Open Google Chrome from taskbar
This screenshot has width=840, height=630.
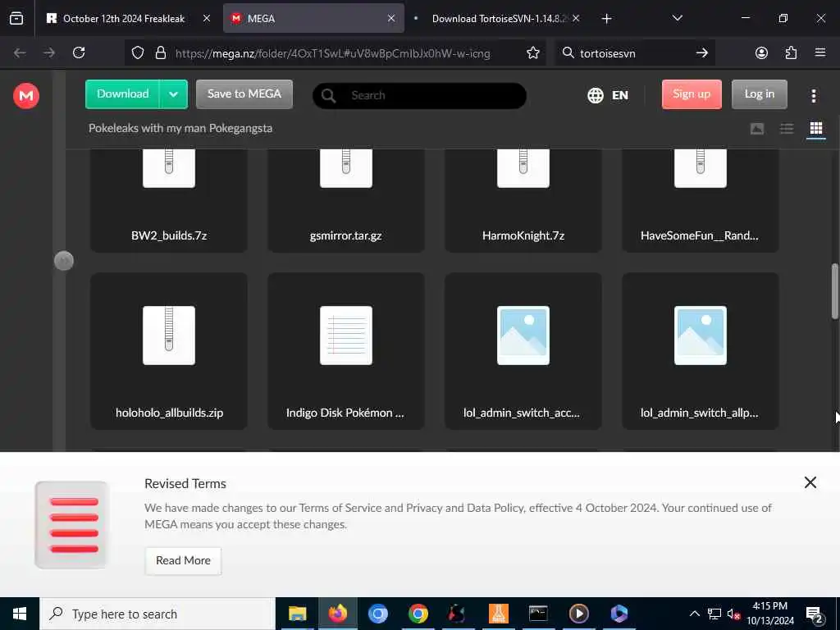pyautogui.click(x=418, y=614)
